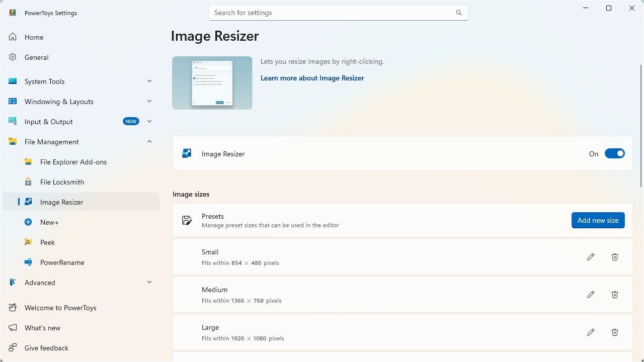Image resolution: width=644 pixels, height=362 pixels.
Task: Expand Input & Output chevron
Action: tap(149, 121)
